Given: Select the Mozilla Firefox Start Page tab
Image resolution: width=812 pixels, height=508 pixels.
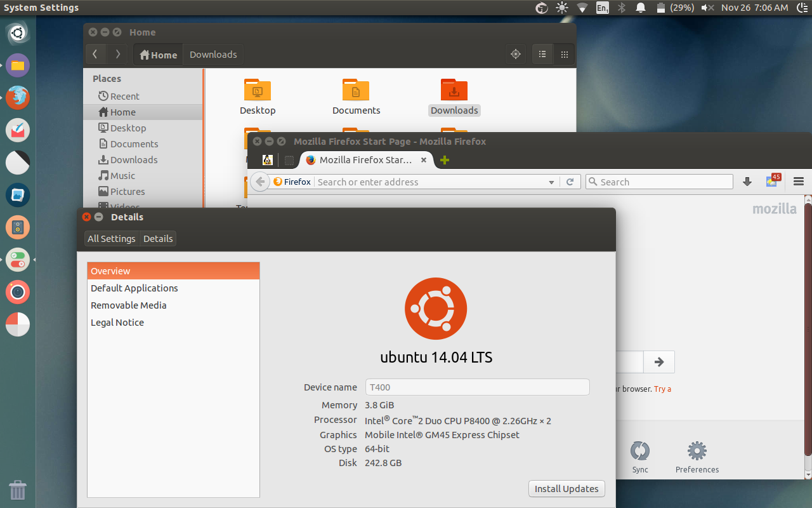Looking at the screenshot, I should coord(367,160).
